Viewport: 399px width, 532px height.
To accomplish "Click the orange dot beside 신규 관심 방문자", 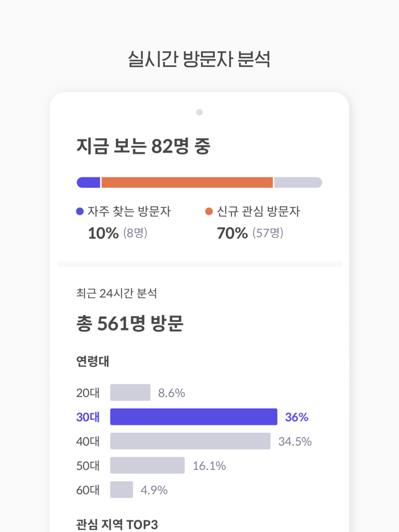I will pyautogui.click(x=209, y=211).
